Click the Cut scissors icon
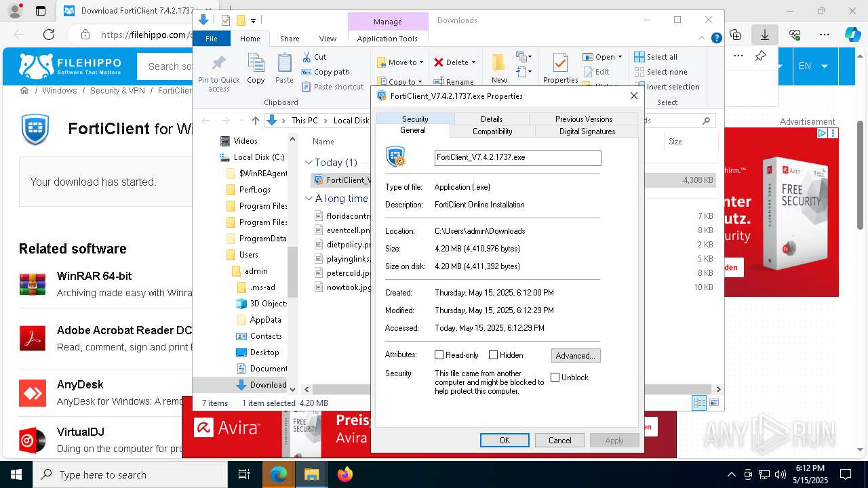 point(307,57)
